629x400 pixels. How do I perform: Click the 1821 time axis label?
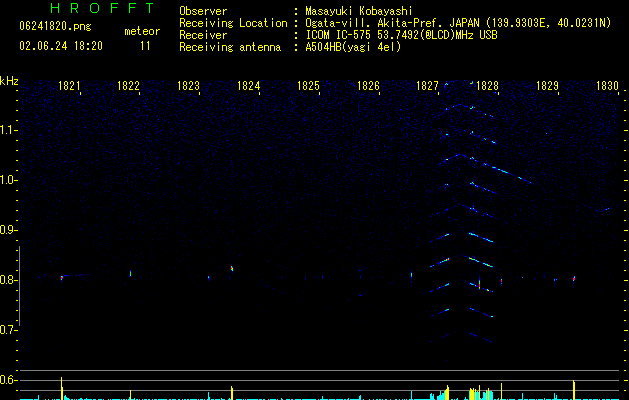[69, 86]
